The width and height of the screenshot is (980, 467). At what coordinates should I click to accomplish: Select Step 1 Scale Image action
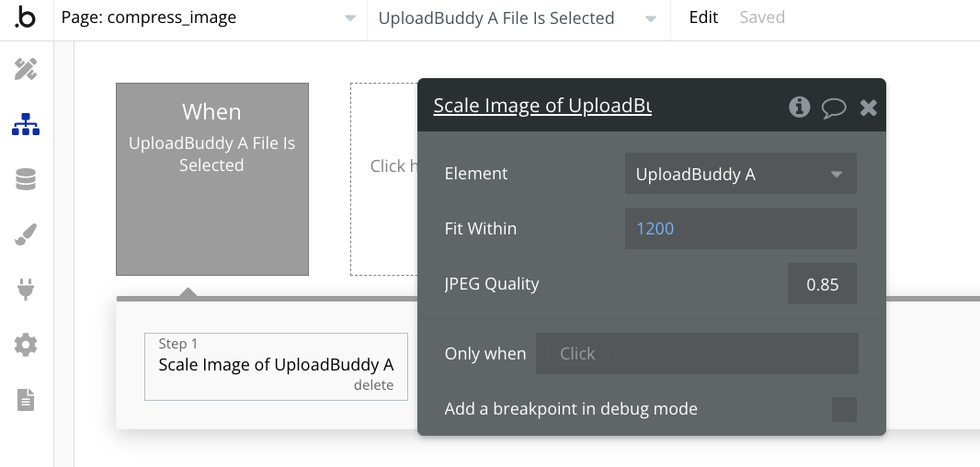click(x=276, y=367)
